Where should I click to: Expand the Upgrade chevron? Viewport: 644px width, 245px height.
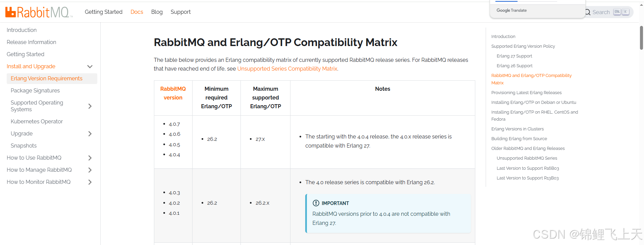(x=90, y=134)
